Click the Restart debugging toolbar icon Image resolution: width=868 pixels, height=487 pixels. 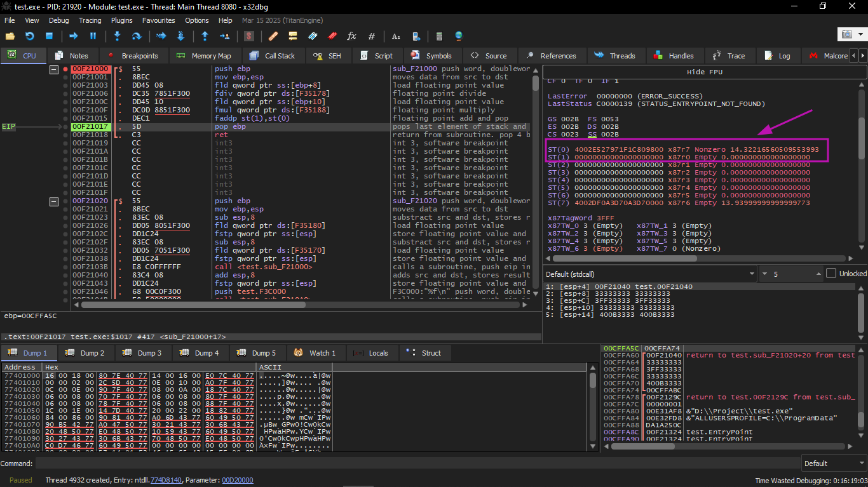tap(29, 36)
